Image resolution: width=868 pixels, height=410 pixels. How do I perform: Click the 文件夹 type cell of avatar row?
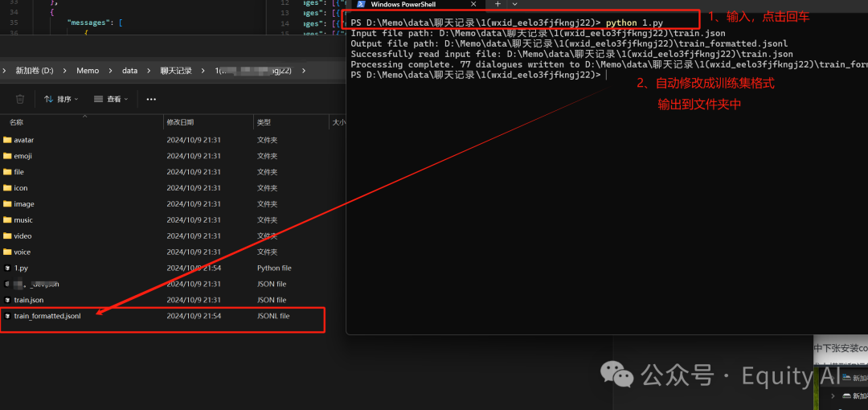pyautogui.click(x=268, y=140)
